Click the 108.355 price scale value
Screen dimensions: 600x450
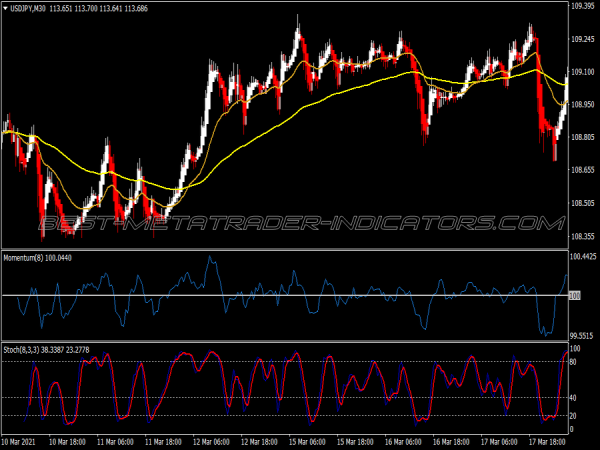coord(583,236)
